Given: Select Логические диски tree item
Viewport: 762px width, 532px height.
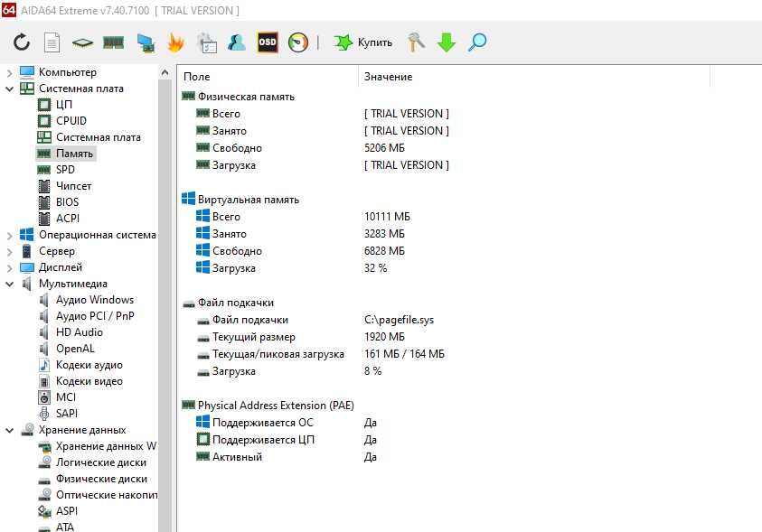Looking at the screenshot, I should click(x=100, y=462).
